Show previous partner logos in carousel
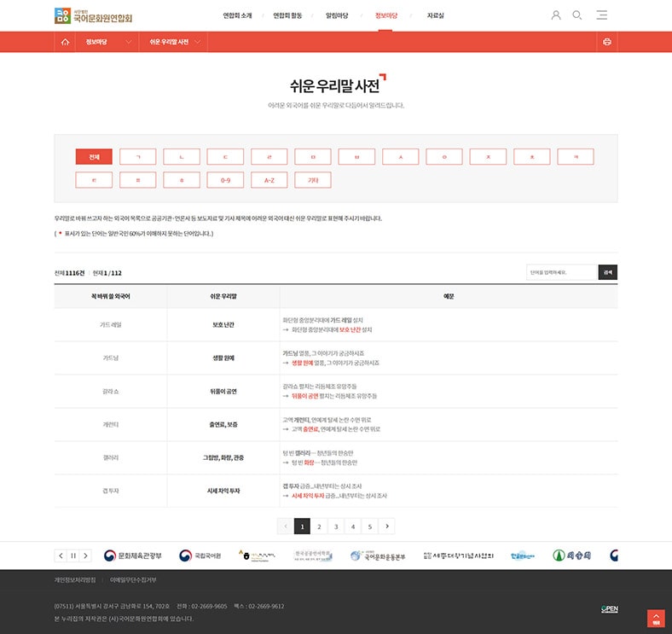The width and height of the screenshot is (672, 634). (x=61, y=555)
